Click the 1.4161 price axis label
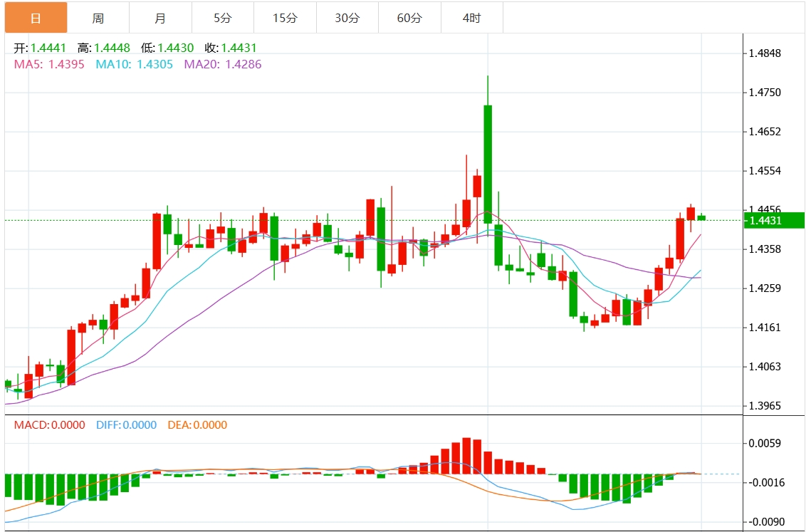 [x=765, y=328]
